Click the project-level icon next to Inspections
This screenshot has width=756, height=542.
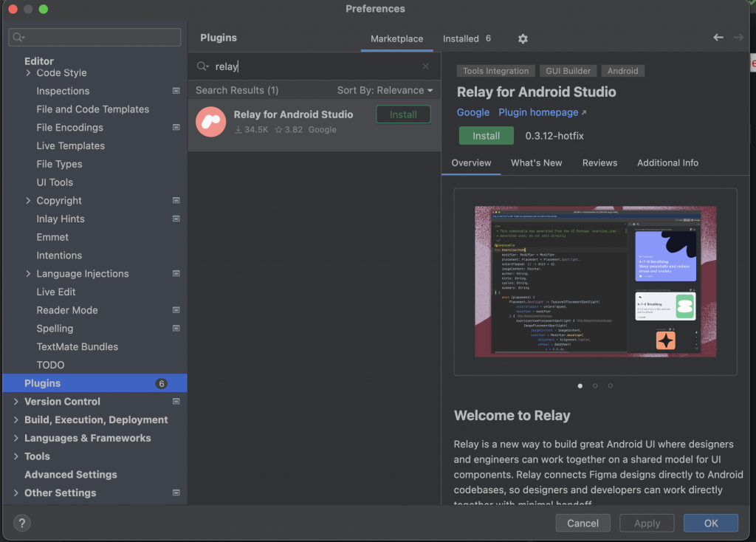click(176, 91)
